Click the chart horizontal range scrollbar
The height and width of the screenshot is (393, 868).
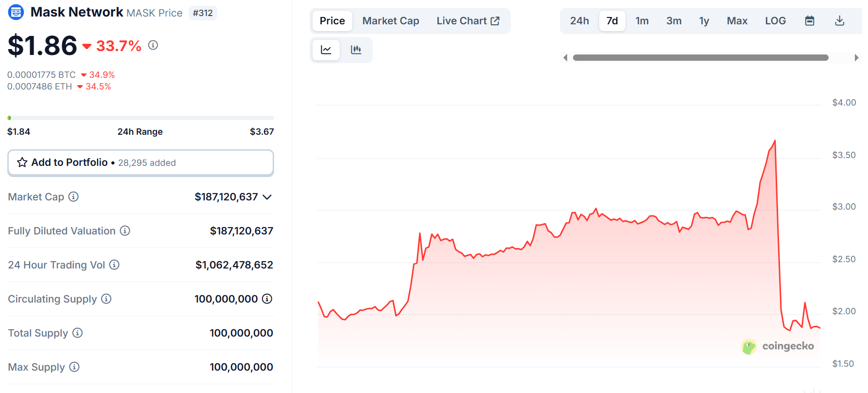coord(700,57)
